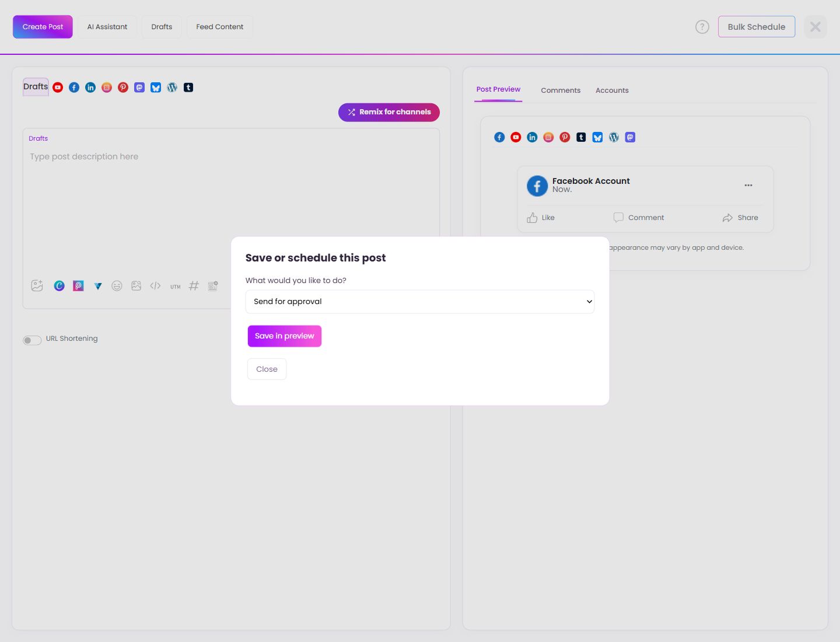The image size is (840, 642).
Task: Show the Pinterest preview icon in Post Preview
Action: 565,137
